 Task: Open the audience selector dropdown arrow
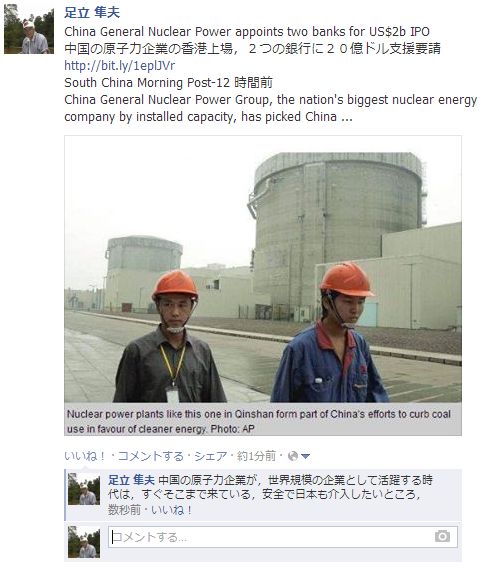306,456
